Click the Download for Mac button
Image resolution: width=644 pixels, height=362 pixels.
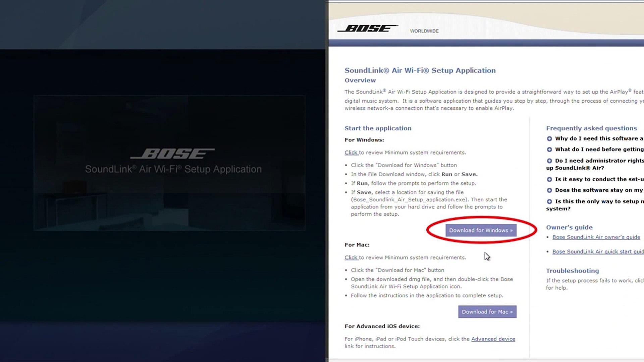tap(487, 312)
